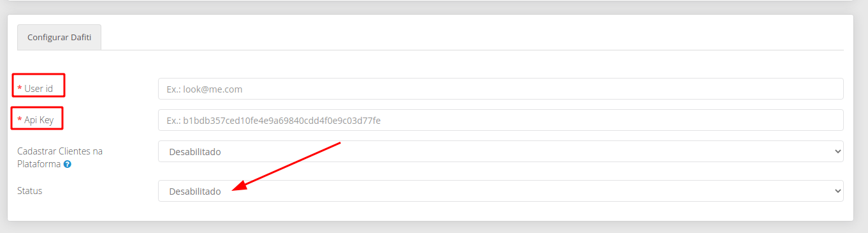
Task: Click the word Plataforma in the label
Action: click(x=39, y=164)
